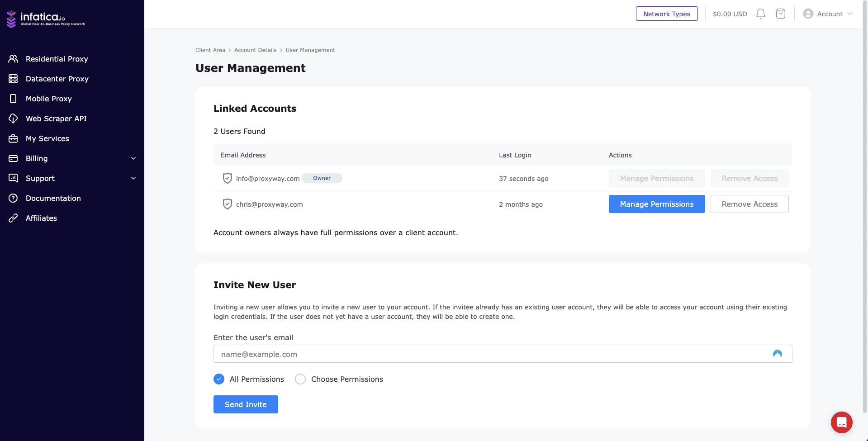
Task: Click the Affiliates link icon
Action: (x=13, y=218)
